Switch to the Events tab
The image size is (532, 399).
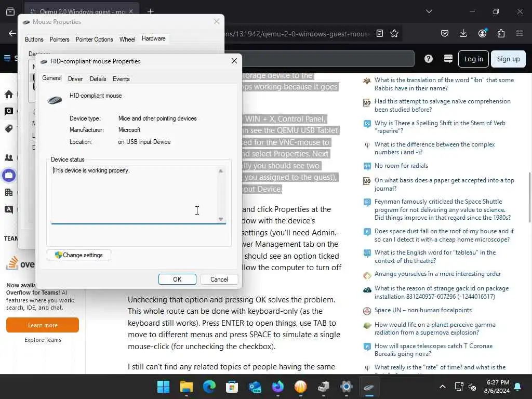121,79
